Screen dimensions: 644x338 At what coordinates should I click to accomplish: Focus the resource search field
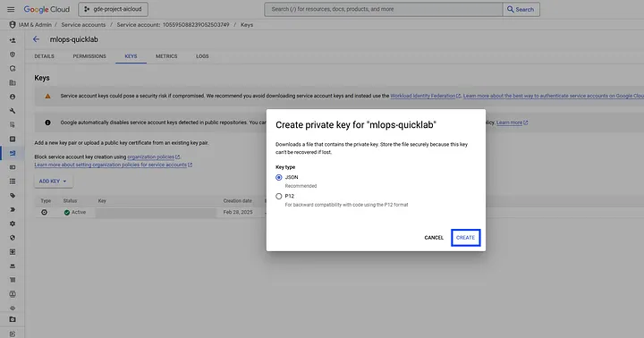[383, 9]
